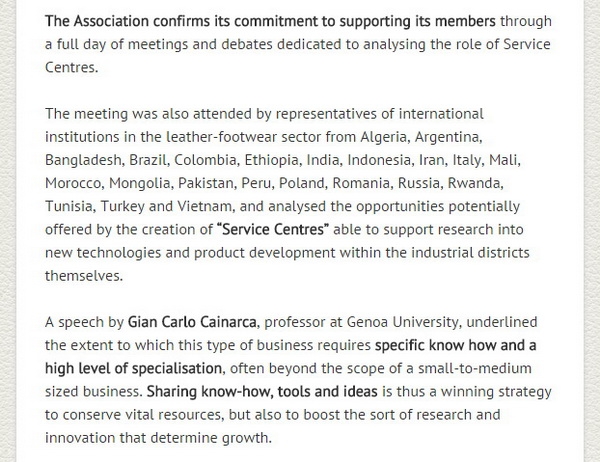Click the phrase 'industrial districts'
The image size is (600, 462).
pos(470,253)
